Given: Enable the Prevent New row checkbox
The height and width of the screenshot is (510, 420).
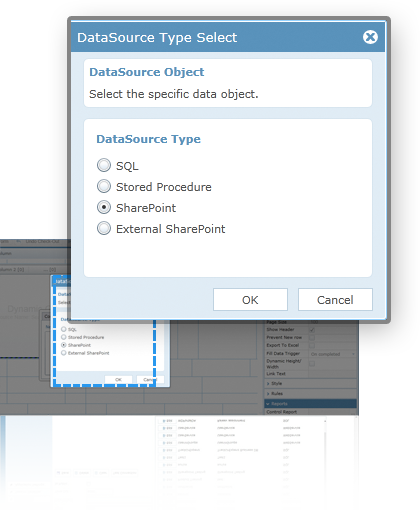Looking at the screenshot, I should (312, 337).
